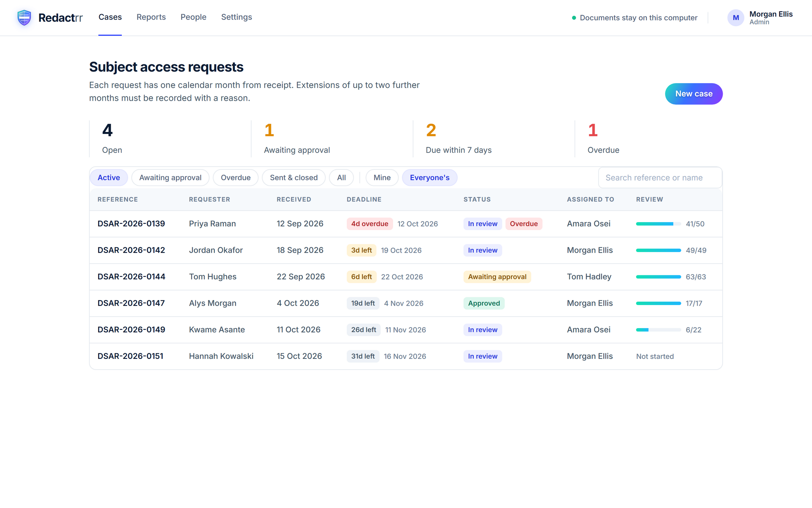Click requester Hannah Kowalski
The image size is (812, 508).
pyautogui.click(x=221, y=356)
